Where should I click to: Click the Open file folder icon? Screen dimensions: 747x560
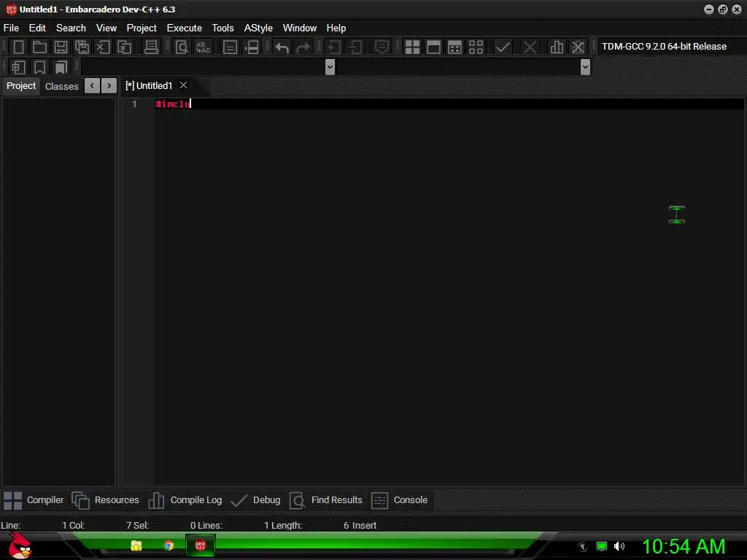point(39,47)
